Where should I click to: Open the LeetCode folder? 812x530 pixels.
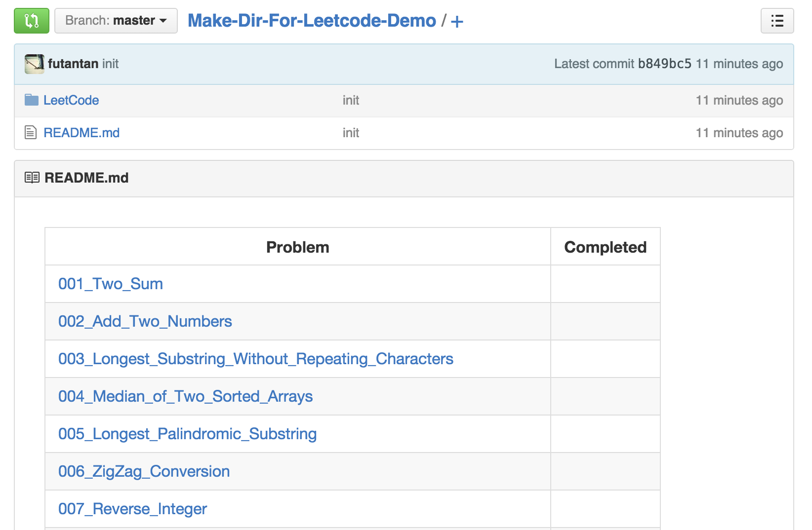[x=71, y=100]
